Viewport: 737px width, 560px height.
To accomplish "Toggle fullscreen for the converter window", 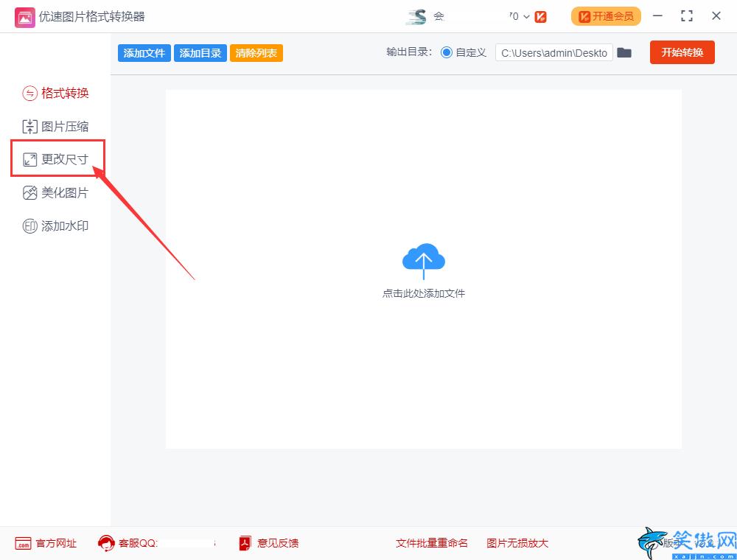I will [x=687, y=16].
